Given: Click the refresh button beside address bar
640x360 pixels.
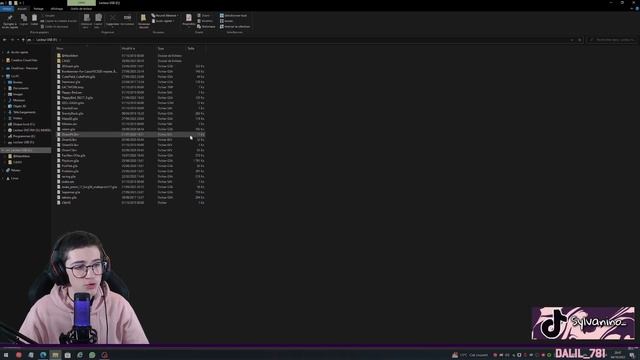Looking at the screenshot, I should [x=580, y=40].
